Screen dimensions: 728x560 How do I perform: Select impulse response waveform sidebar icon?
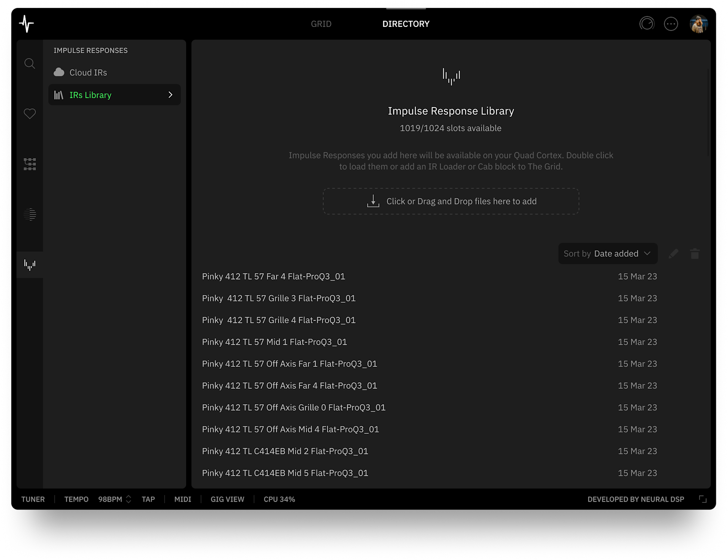tap(30, 264)
